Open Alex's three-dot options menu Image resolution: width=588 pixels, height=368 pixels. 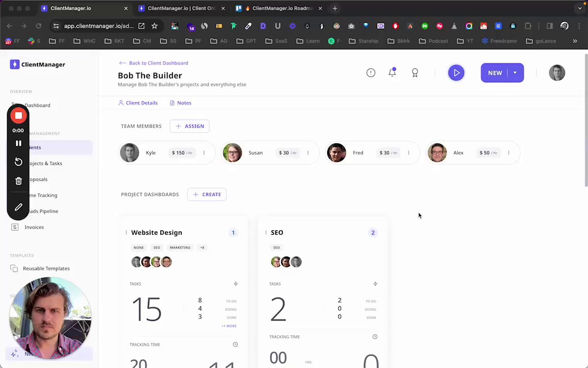click(x=509, y=153)
